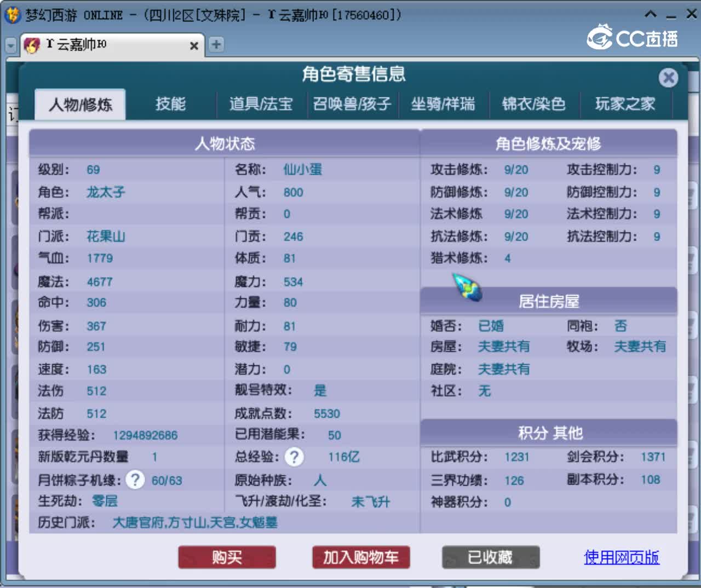Switch to the 人物/修炼 tab
Screen dimensions: 701x588
(81, 104)
